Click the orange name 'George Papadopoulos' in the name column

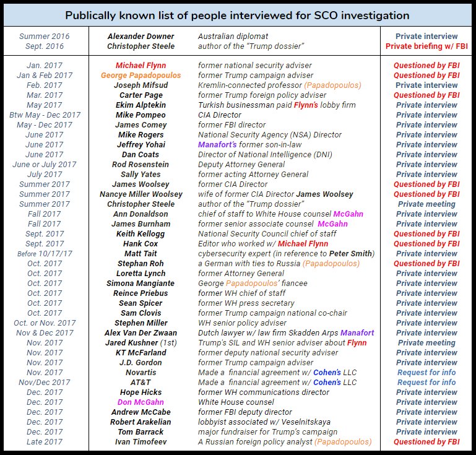141,76
